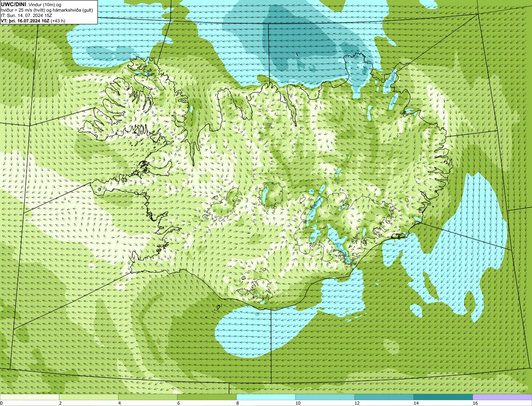Click the lavender legend swatch above 16 m/s

[x=502, y=397]
